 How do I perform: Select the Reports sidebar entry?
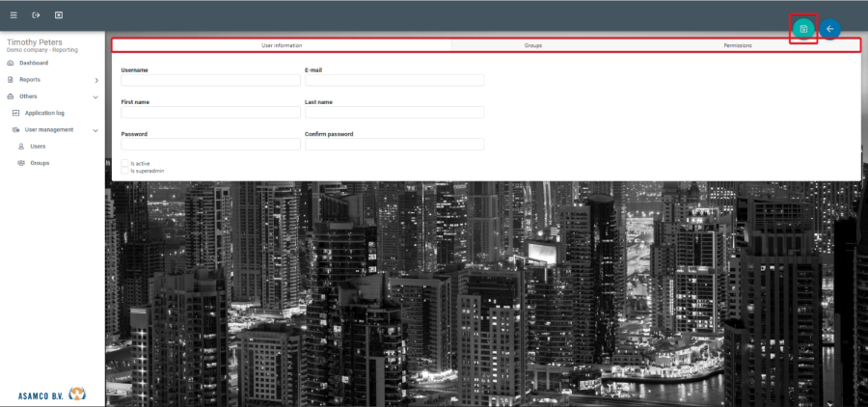pyautogui.click(x=30, y=80)
